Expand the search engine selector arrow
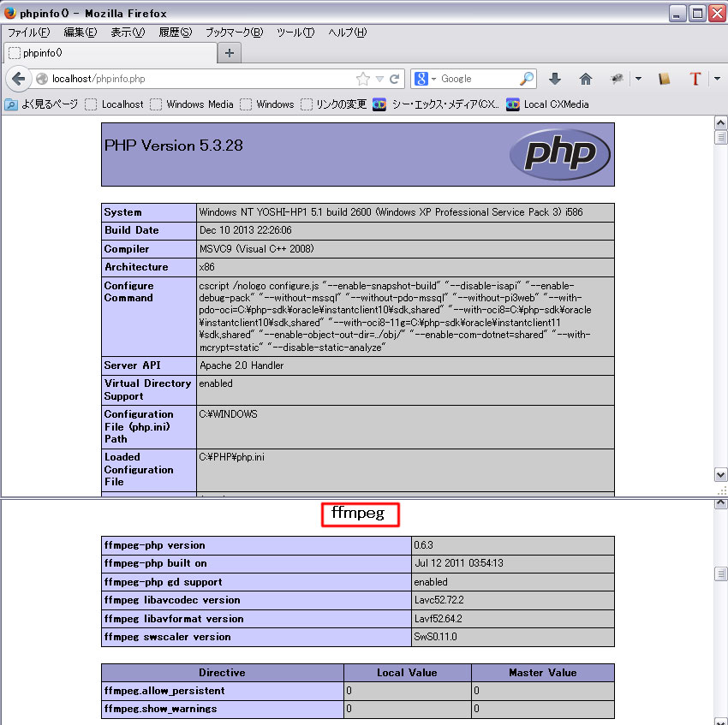Viewport: 728px width, 725px height. 433,79
